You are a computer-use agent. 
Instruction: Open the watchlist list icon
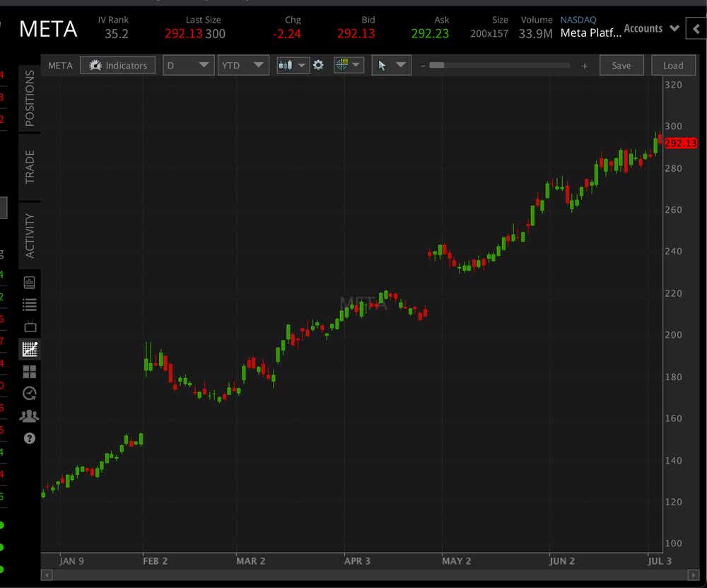pyautogui.click(x=29, y=305)
